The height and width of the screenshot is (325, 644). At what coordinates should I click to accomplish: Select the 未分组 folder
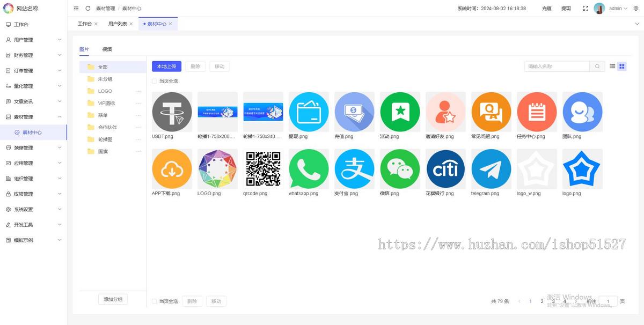(113, 79)
